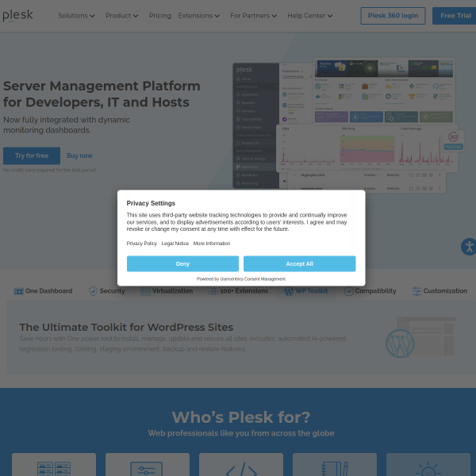This screenshot has width=476, height=476.
Task: Select the Compatibility tab
Action: [x=370, y=291]
